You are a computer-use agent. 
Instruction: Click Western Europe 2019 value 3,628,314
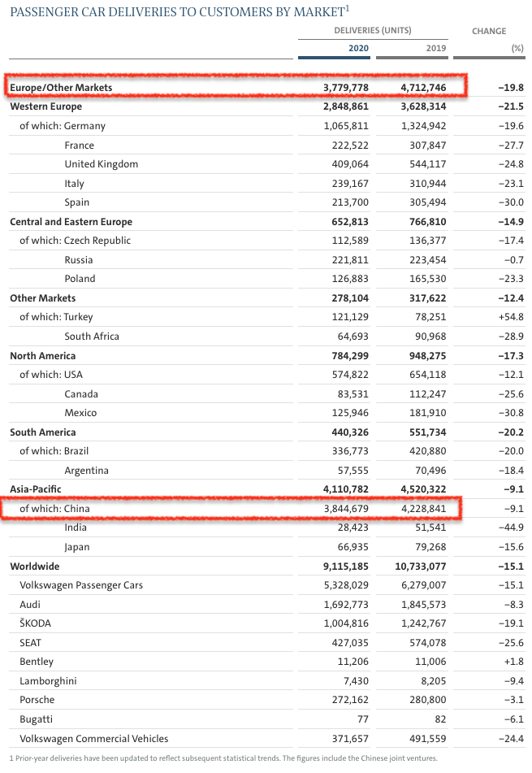point(424,106)
